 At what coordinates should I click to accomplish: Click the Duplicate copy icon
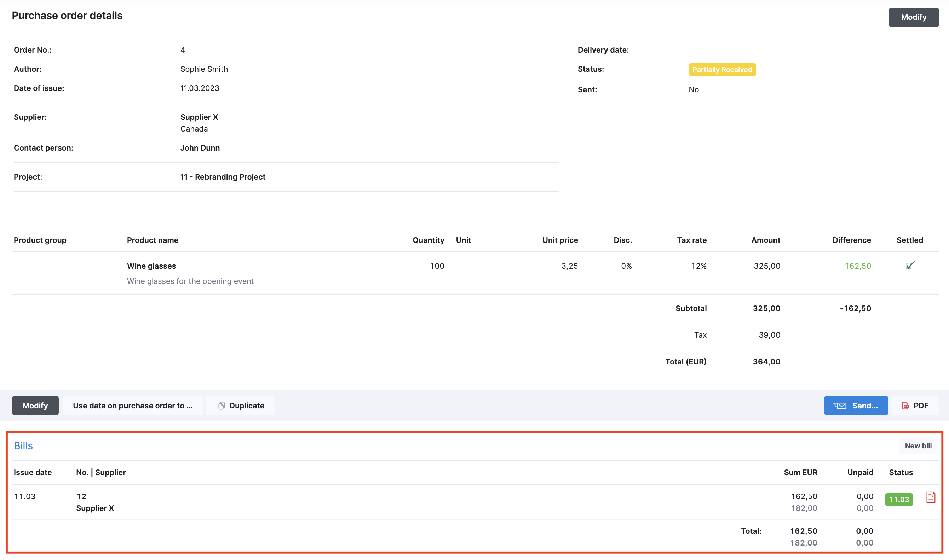[x=222, y=406]
